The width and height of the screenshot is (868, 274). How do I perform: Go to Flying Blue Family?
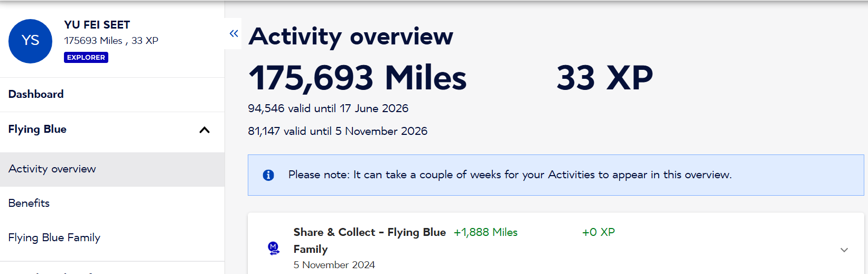click(54, 238)
